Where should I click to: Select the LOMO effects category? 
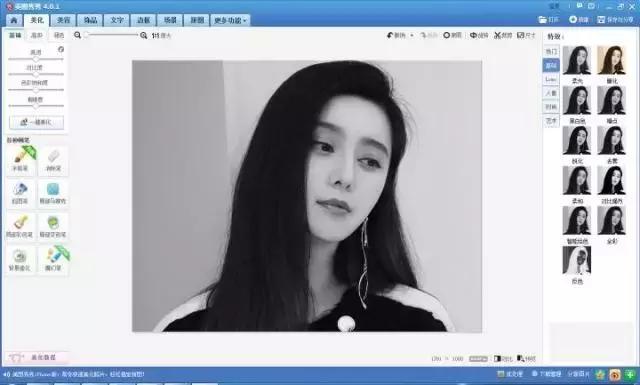[x=551, y=79]
